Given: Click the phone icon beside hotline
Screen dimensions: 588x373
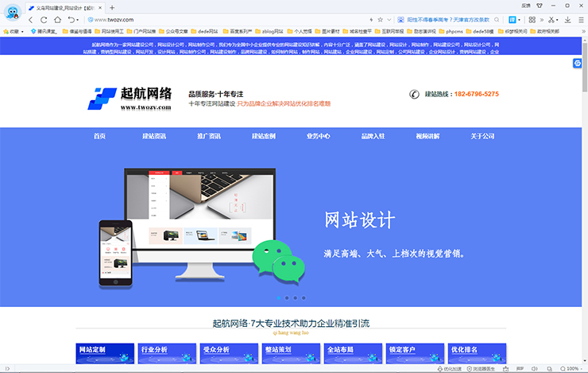Looking at the screenshot, I should point(414,94).
